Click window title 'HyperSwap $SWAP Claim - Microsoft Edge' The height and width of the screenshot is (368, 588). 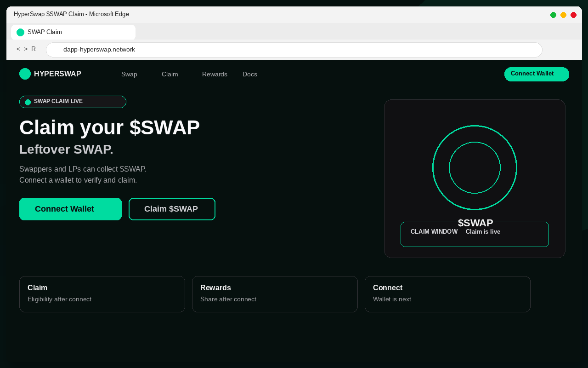click(x=71, y=14)
